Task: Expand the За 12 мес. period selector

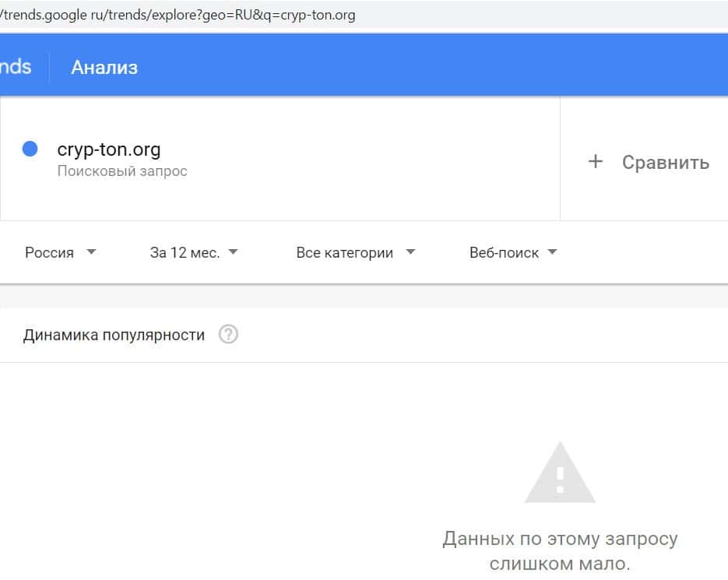Action: [185, 252]
